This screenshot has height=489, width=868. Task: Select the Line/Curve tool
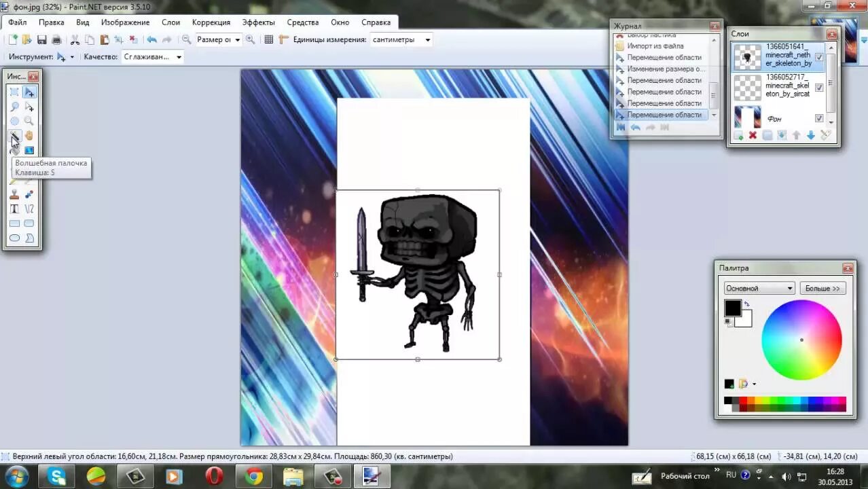29,209
